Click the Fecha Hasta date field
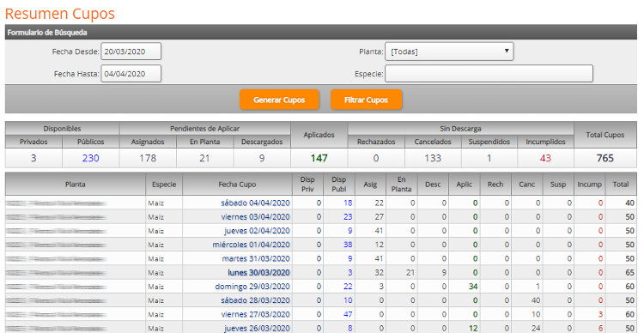Screen dimensions: 644x333 coord(131,74)
